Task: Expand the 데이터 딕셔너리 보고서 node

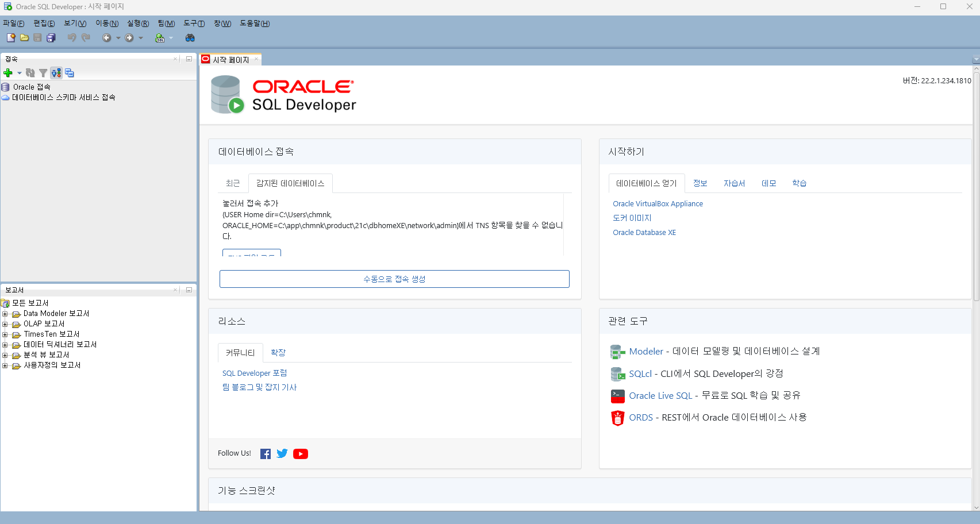Action: 5,345
